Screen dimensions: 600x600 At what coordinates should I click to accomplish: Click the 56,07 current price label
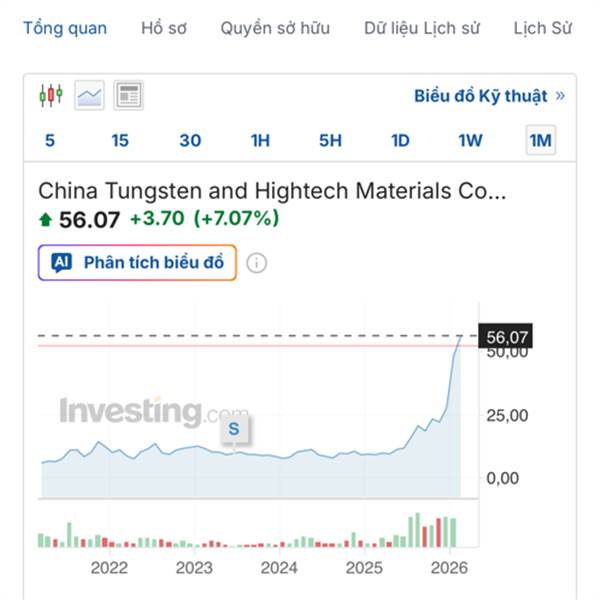507,337
